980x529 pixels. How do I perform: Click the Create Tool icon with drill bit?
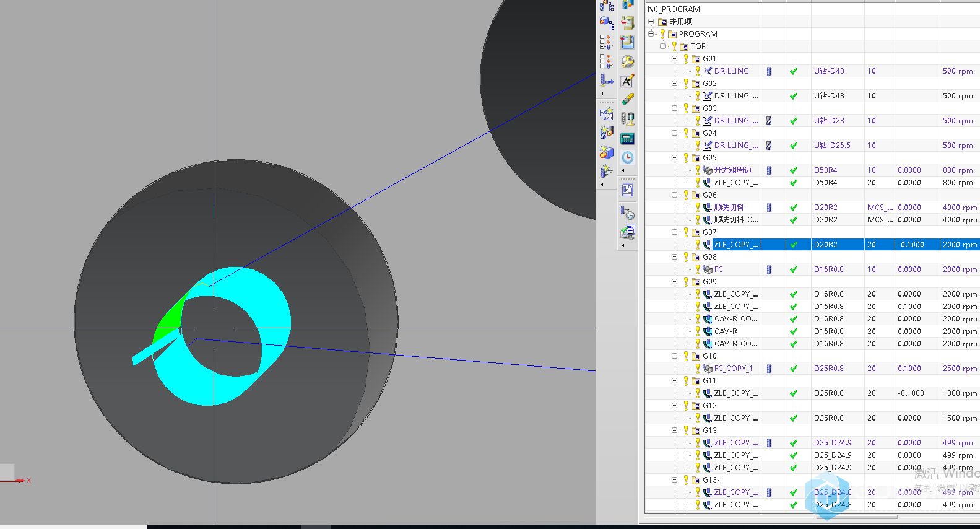pyautogui.click(x=607, y=133)
